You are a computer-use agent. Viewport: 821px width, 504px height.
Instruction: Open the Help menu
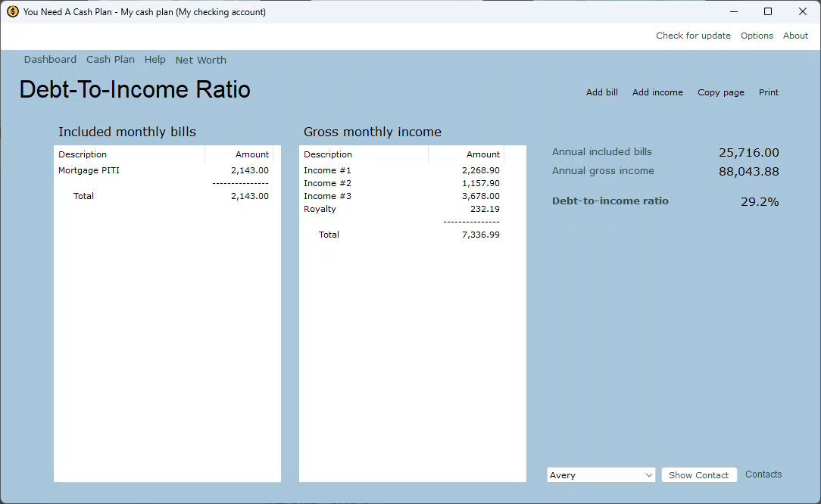point(155,59)
